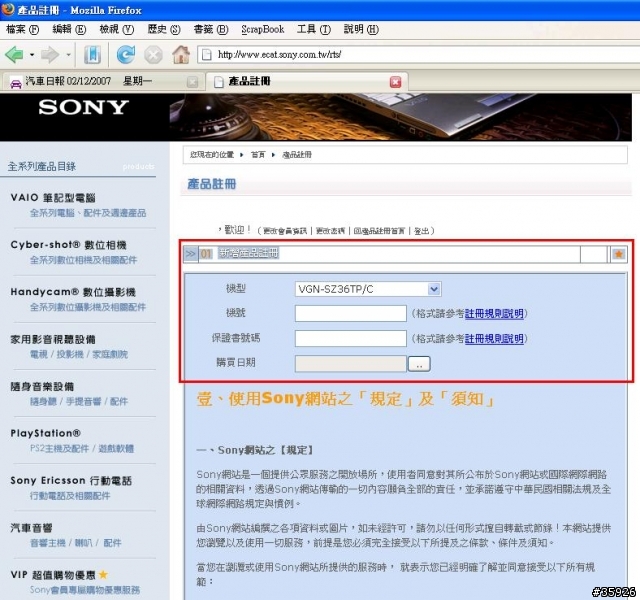Viewport: 640px width, 600px height.
Task: Click the 保證書號碼 warranty number field
Action: [x=351, y=338]
